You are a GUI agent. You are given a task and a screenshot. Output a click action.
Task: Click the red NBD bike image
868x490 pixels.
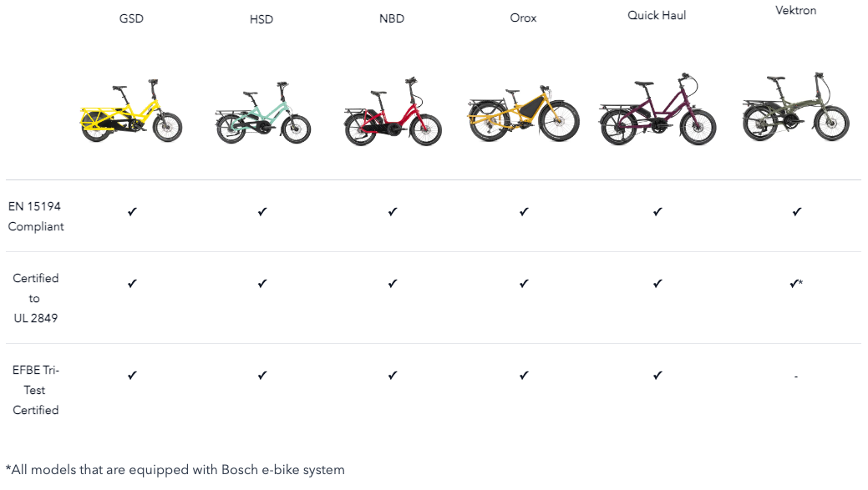pos(393,113)
